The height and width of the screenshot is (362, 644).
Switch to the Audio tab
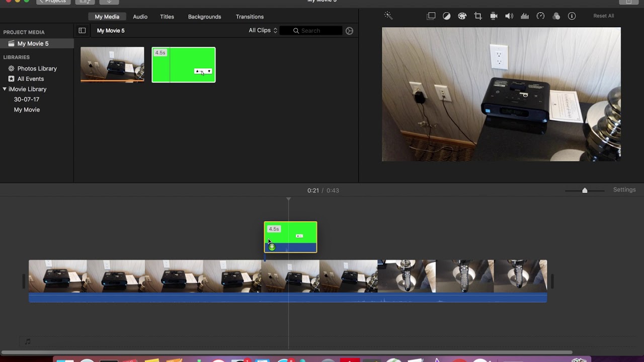[140, 17]
